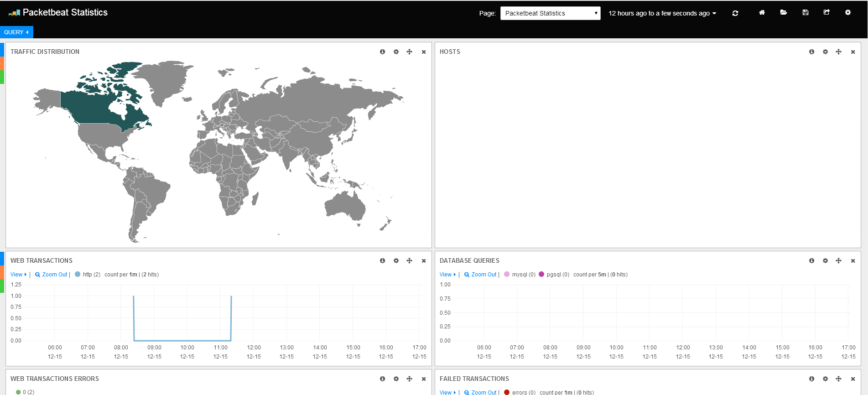
Task: Open the load dashboard folder icon
Action: click(784, 13)
